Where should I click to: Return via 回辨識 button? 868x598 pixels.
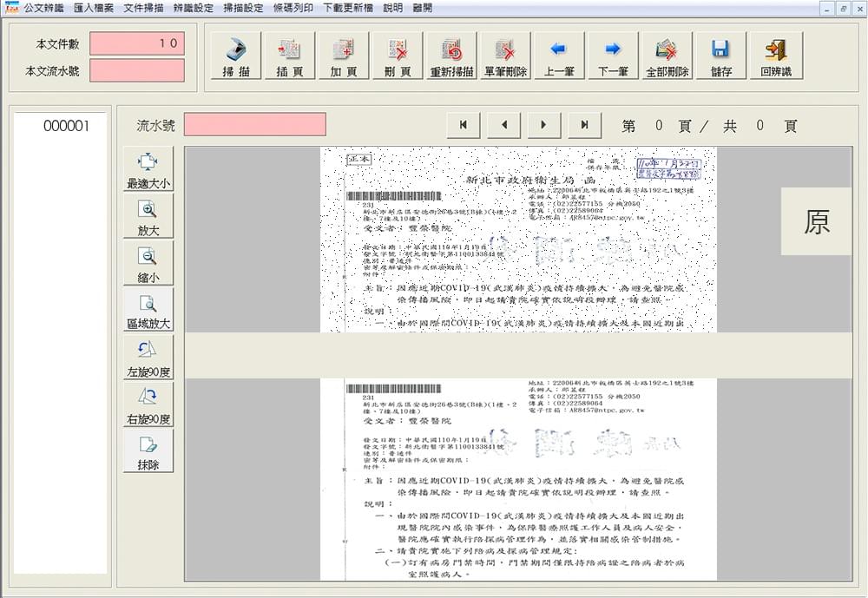click(x=775, y=56)
